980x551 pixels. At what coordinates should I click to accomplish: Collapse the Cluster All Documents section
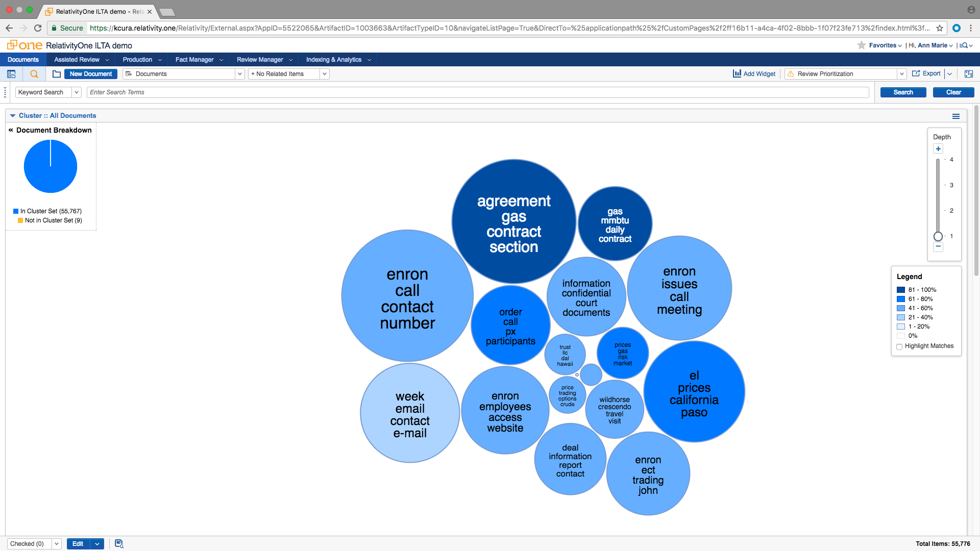point(13,116)
